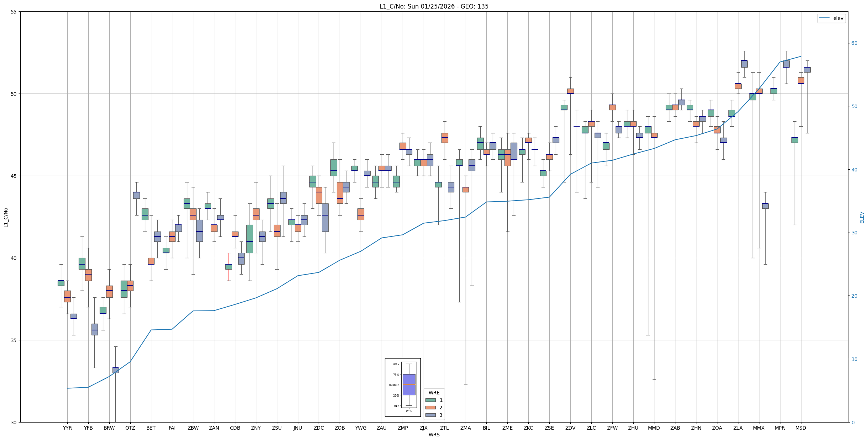Click the 55 tick on the left axis
The width and height of the screenshot is (868, 441).
pyautogui.click(x=14, y=12)
